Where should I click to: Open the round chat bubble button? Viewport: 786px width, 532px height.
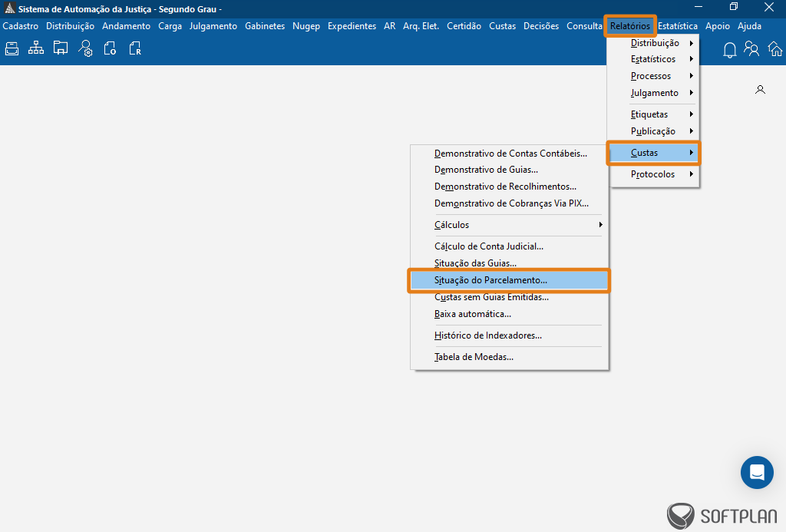coord(757,472)
